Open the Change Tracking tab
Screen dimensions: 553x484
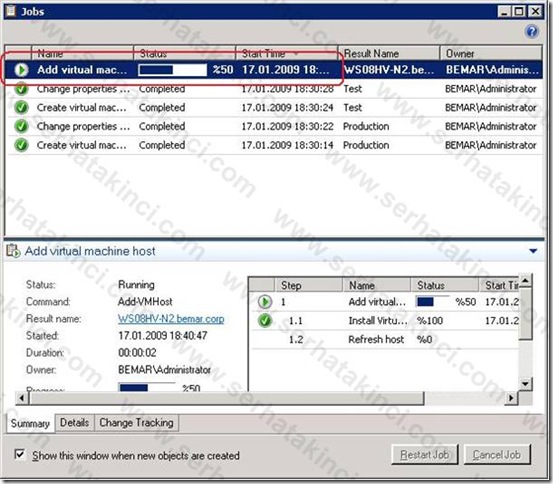tap(136, 423)
